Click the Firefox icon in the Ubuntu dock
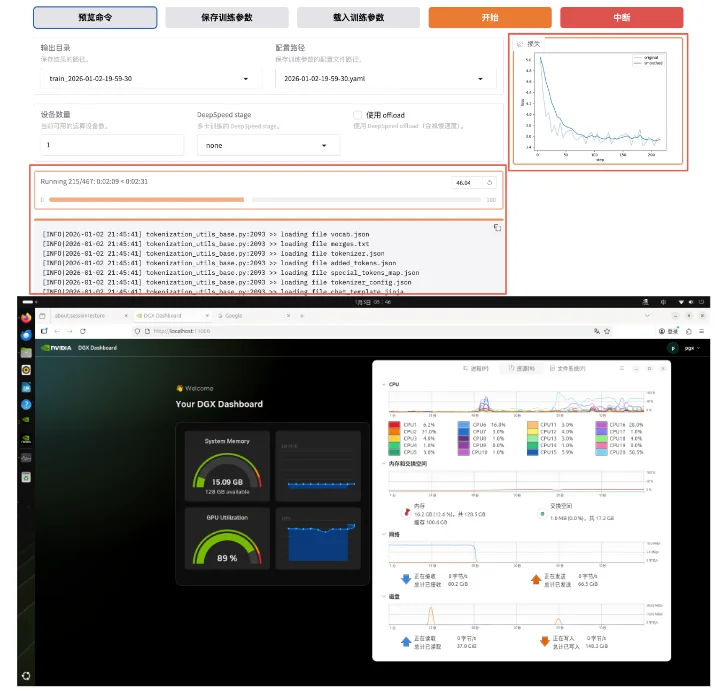724x691 pixels. (26, 317)
